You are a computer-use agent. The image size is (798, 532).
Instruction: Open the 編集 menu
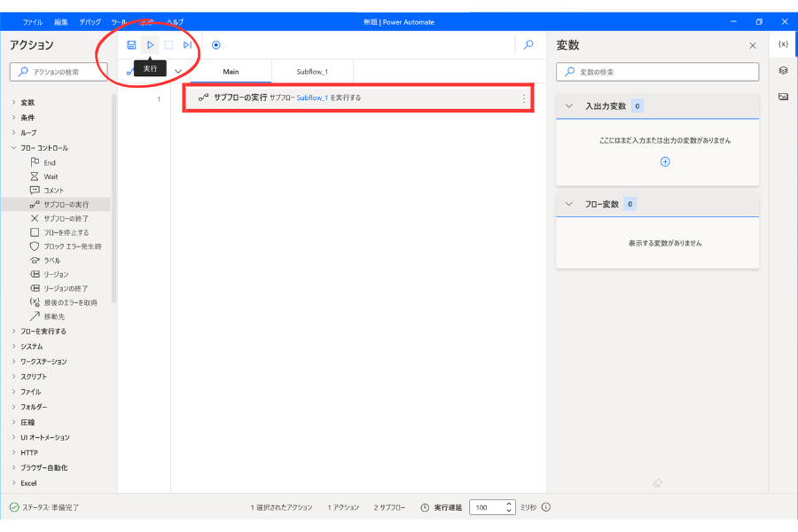[x=61, y=22]
